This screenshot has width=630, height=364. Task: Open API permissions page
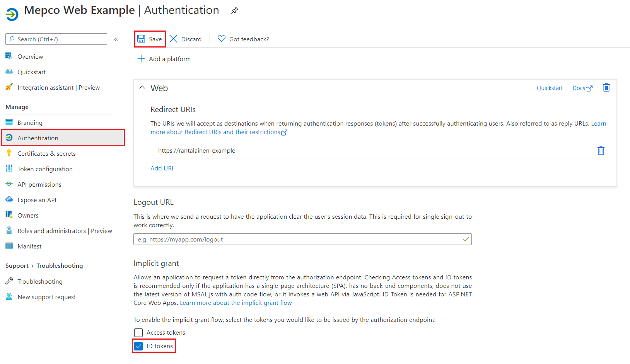click(39, 185)
